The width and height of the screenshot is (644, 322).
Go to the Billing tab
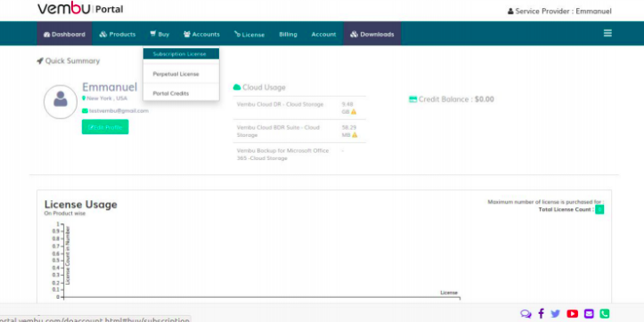[288, 34]
